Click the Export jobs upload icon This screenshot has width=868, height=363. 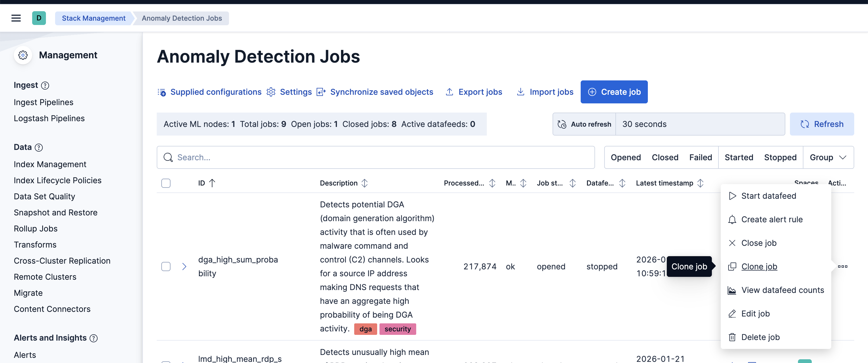449,92
